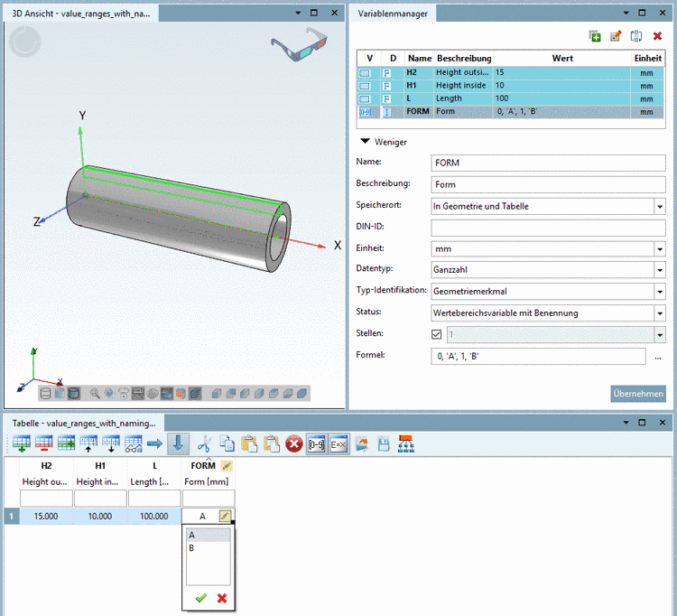The width and height of the screenshot is (677, 616).
Task: Click the Beschreibung input field
Action: [x=548, y=184]
